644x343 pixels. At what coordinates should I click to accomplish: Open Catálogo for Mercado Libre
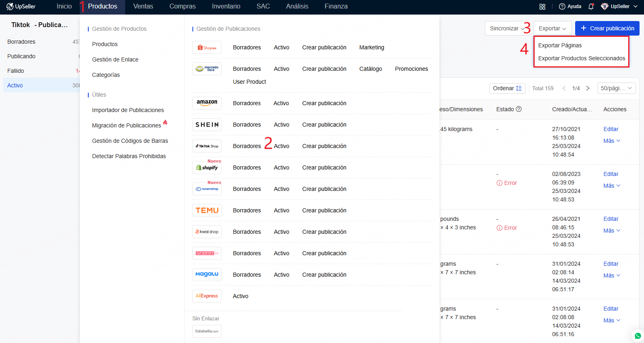(x=371, y=69)
